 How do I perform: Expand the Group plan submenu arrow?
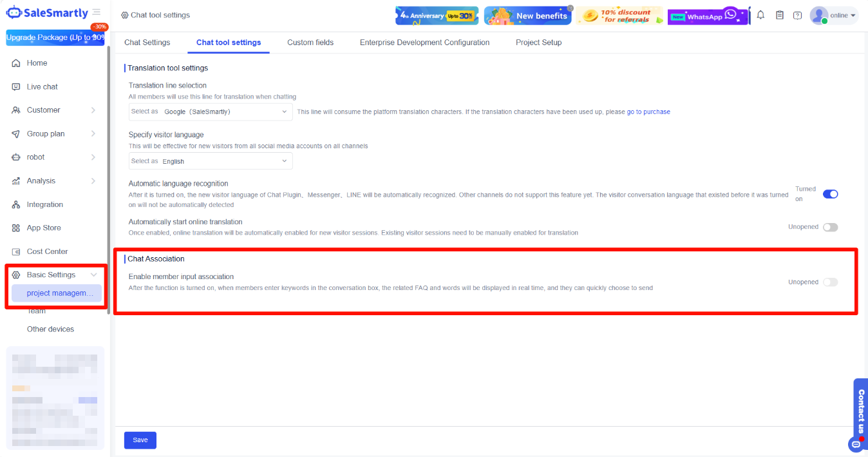93,134
